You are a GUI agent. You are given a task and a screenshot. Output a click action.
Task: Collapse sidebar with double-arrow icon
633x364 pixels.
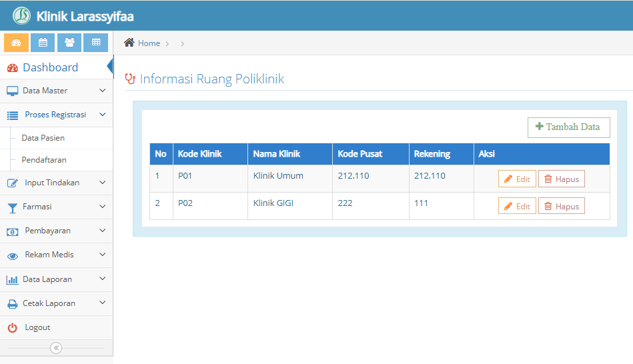[56, 348]
